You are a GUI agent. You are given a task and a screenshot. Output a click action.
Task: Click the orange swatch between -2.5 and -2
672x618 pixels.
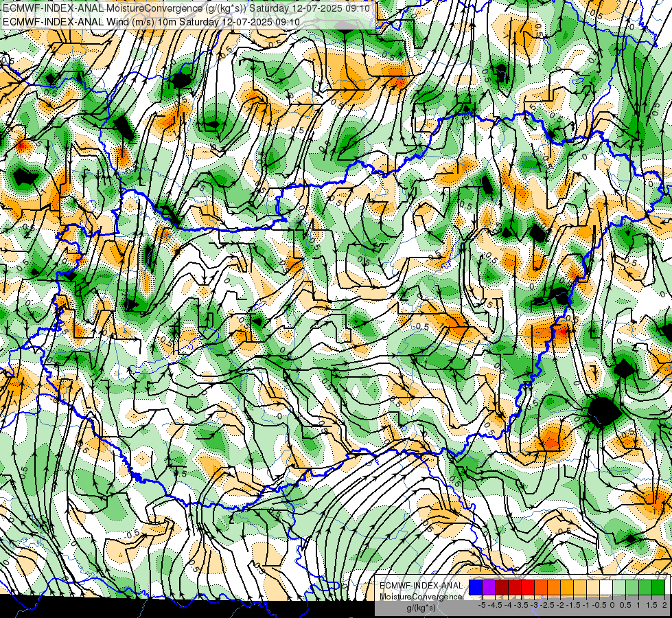pos(554,587)
